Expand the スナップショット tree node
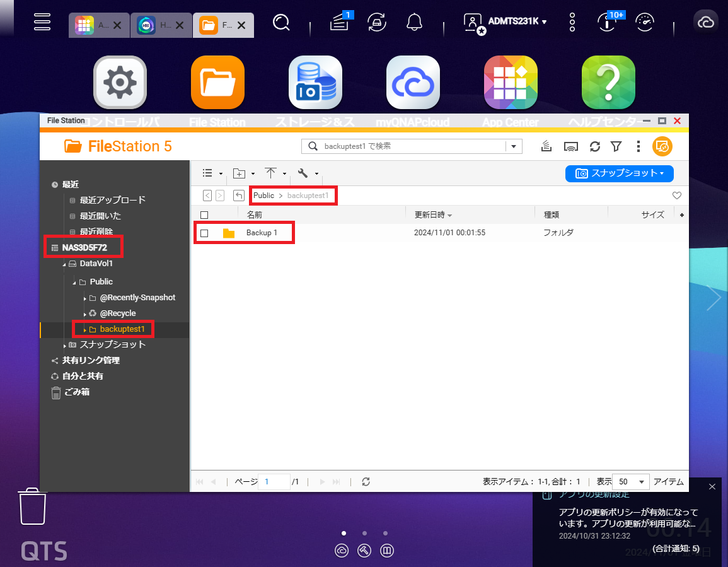Image resolution: width=728 pixels, height=567 pixels. [x=64, y=346]
